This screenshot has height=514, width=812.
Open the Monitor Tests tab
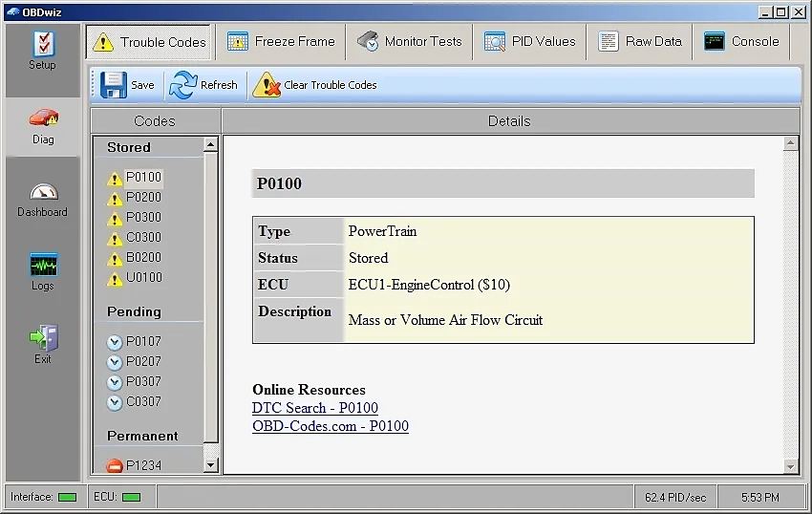click(x=409, y=41)
